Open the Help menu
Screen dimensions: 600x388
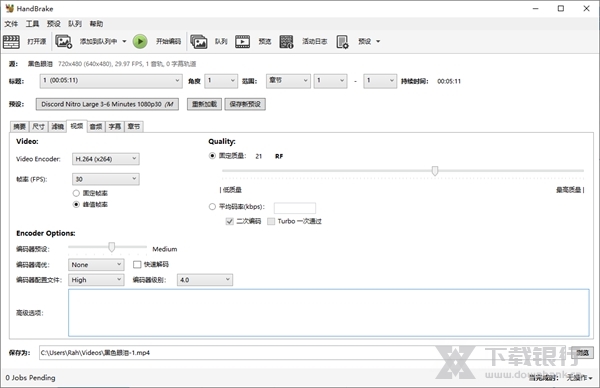(x=96, y=24)
